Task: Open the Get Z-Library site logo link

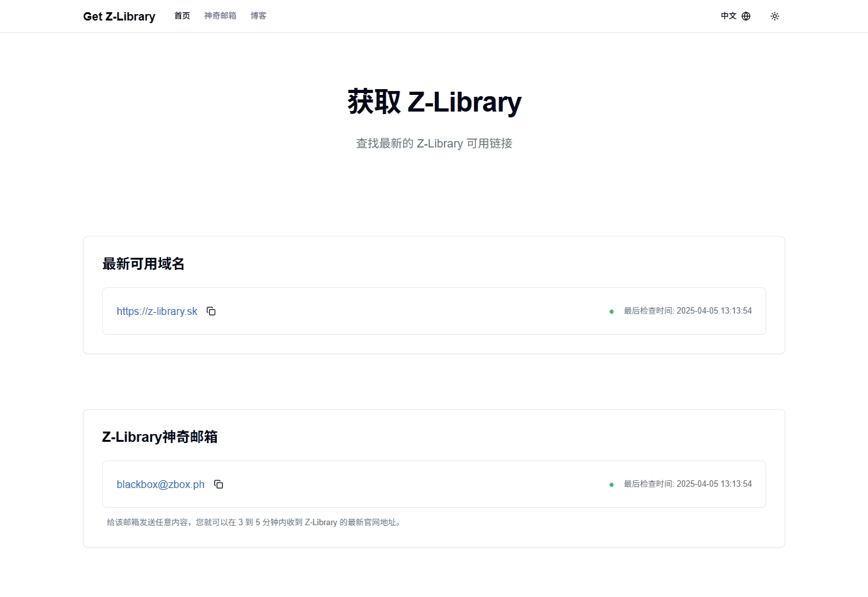Action: [x=119, y=16]
